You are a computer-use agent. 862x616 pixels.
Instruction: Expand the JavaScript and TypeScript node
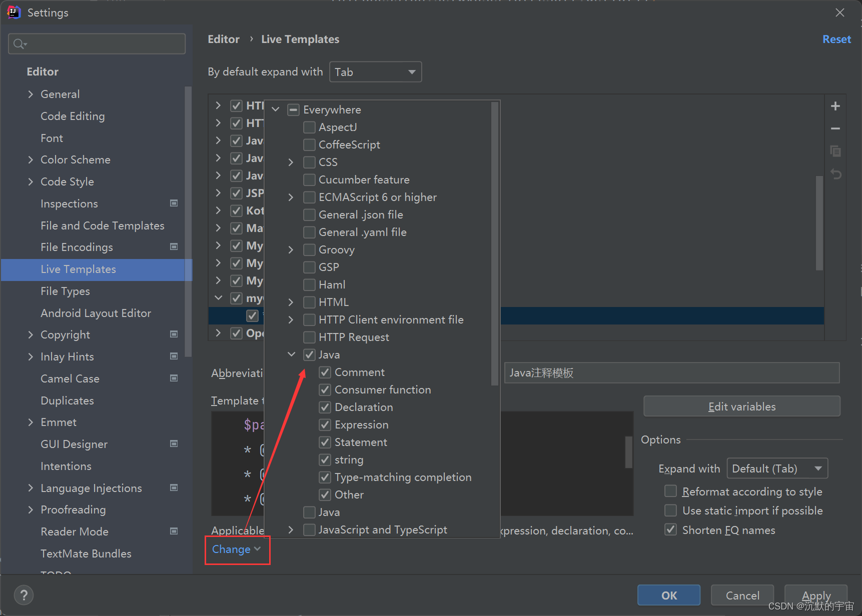[291, 529]
